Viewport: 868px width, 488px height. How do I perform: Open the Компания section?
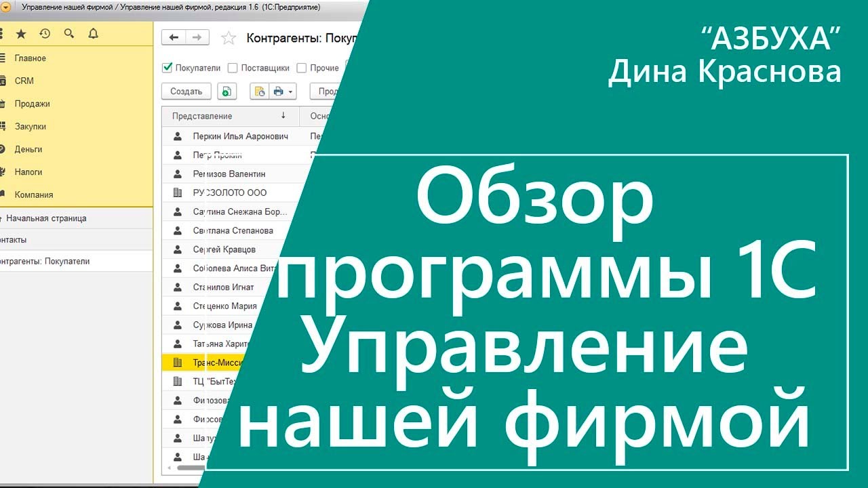coord(34,195)
